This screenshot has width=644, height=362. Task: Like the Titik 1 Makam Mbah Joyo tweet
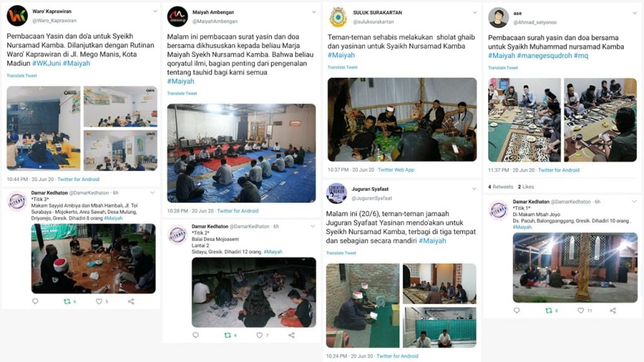click(x=580, y=310)
